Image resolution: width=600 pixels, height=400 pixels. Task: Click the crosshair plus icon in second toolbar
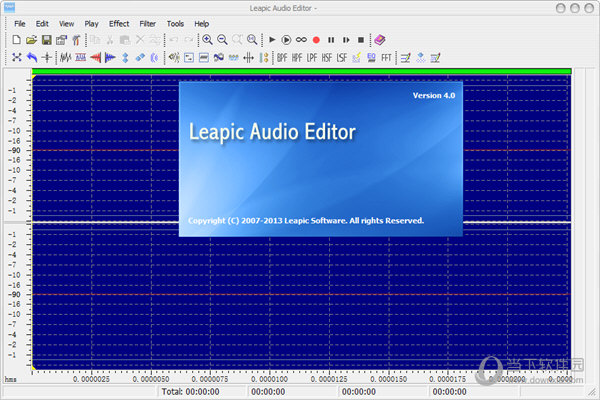pos(47,58)
